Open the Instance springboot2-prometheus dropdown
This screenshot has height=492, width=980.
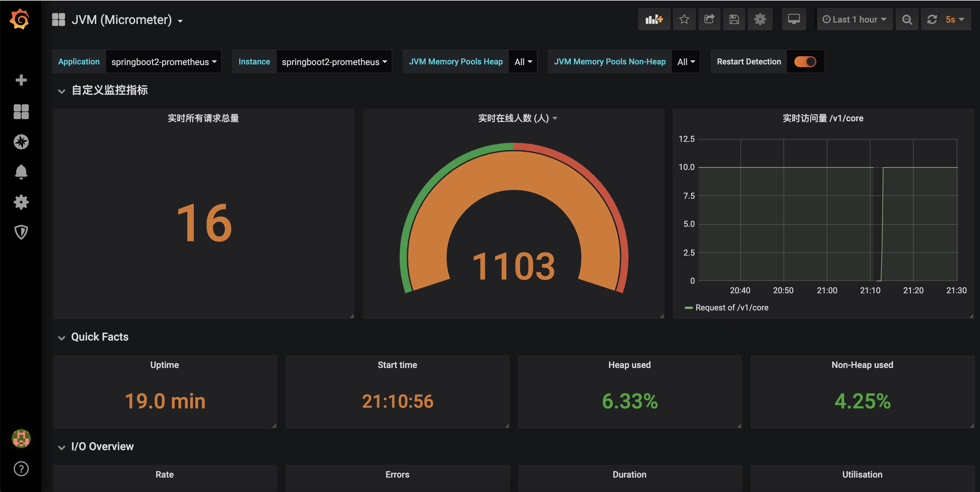pos(334,62)
